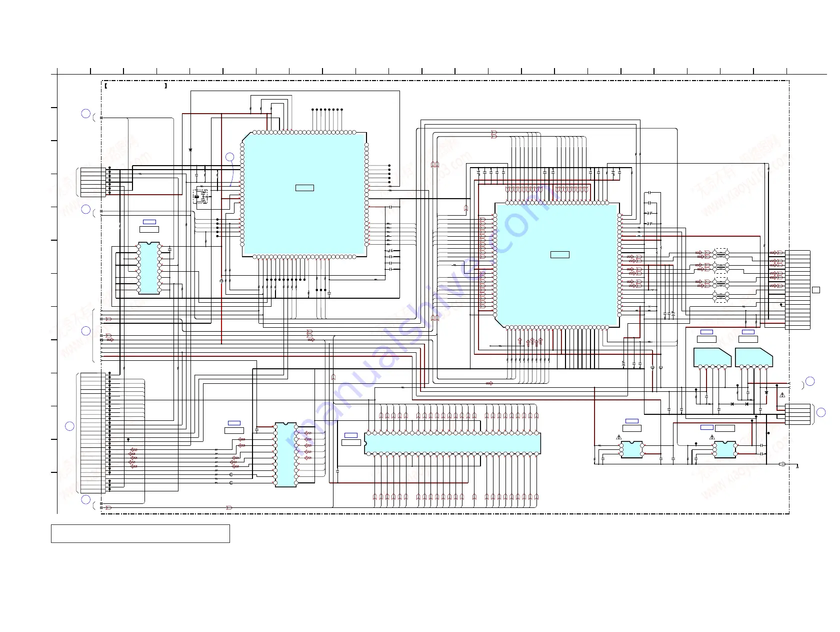The image size is (840, 632).
Task: Select the long multi-pin connector on lower left edge
Action: pyautogui.click(x=93, y=432)
